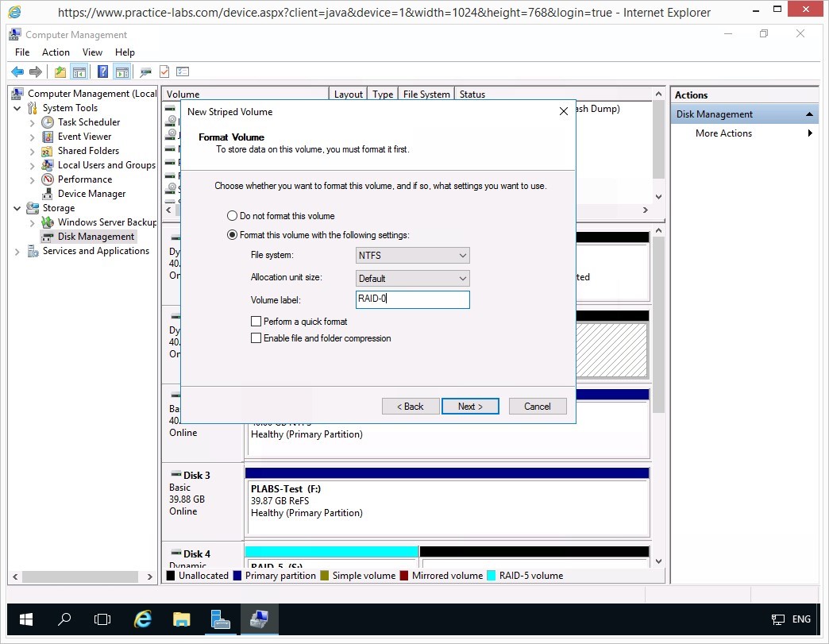This screenshot has width=829, height=644.
Task: Enable 'Perform a quick format' checkbox
Action: 256,322
